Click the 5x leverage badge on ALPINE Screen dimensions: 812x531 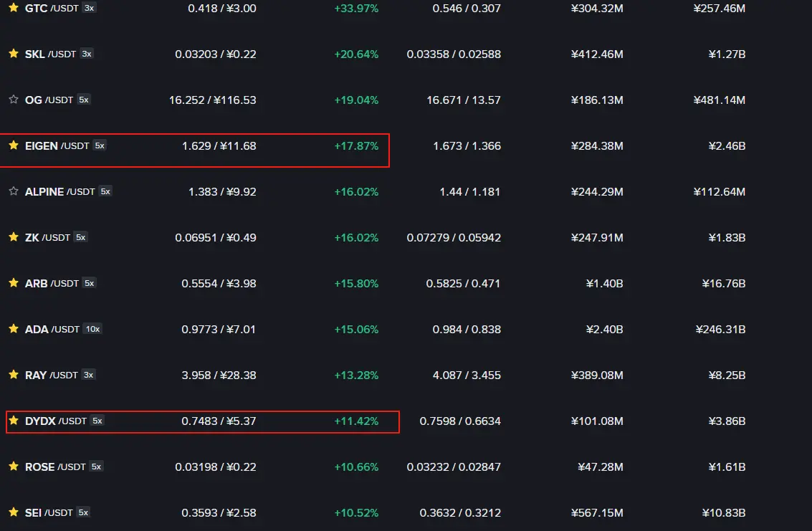[x=105, y=191]
